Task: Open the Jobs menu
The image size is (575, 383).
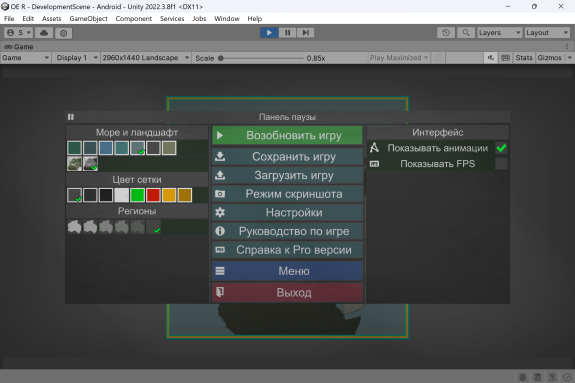Action: pos(199,18)
